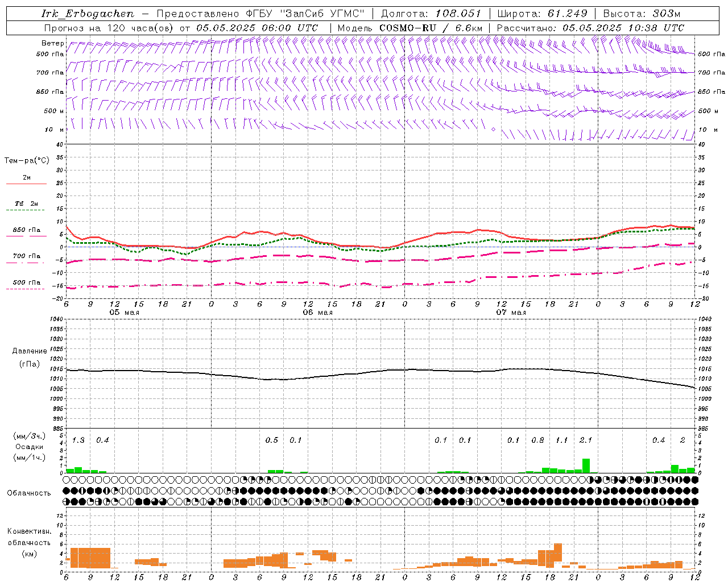Image resolution: width=728 pixels, height=582 pixels.
Task: Click the Конвективн. облачность label
Action: click(29, 537)
